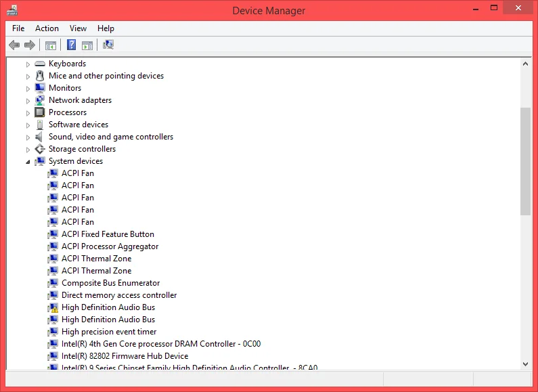Click the icon next to ACPI Fixed Feature Button
Screen dimensions: 538x392
point(53,234)
